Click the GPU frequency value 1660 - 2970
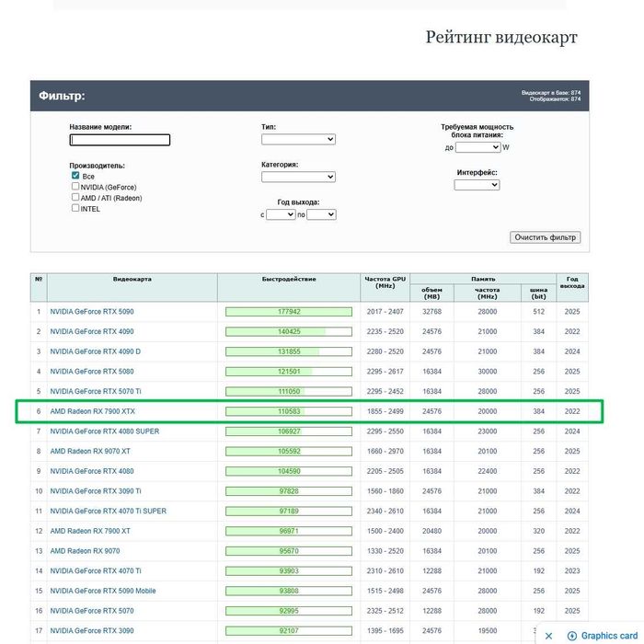The image size is (644, 644). click(385, 451)
